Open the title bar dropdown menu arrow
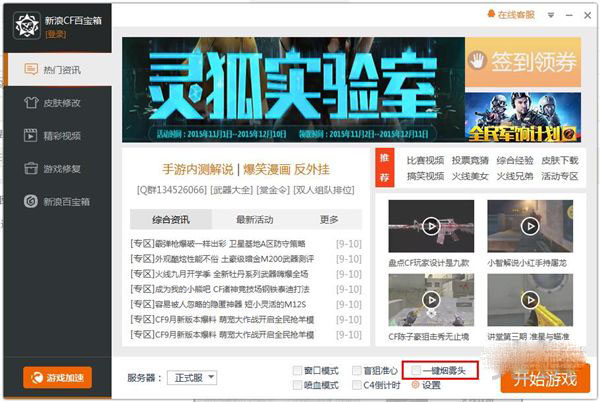The width and height of the screenshot is (600, 402). [552, 15]
